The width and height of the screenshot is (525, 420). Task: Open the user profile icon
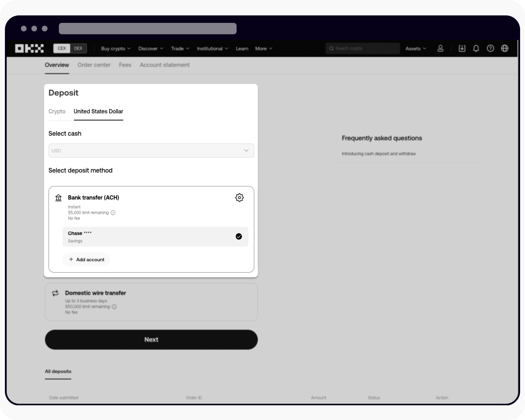click(x=440, y=48)
